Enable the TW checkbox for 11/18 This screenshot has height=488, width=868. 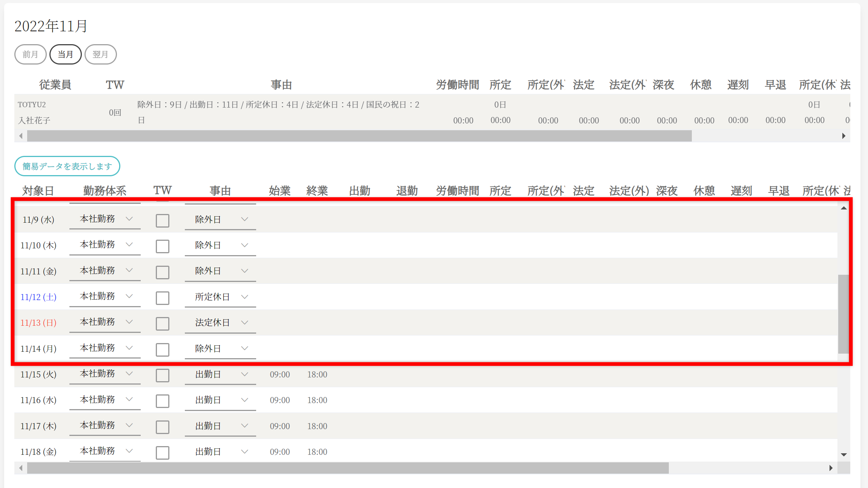coord(163,453)
